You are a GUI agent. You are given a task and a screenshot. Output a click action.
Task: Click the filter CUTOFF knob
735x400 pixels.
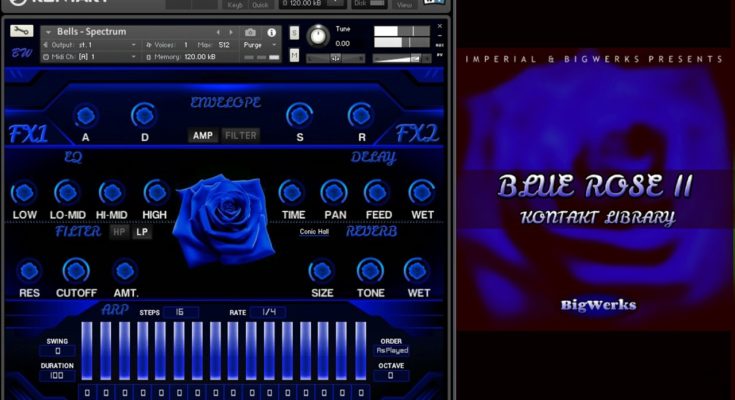76,270
